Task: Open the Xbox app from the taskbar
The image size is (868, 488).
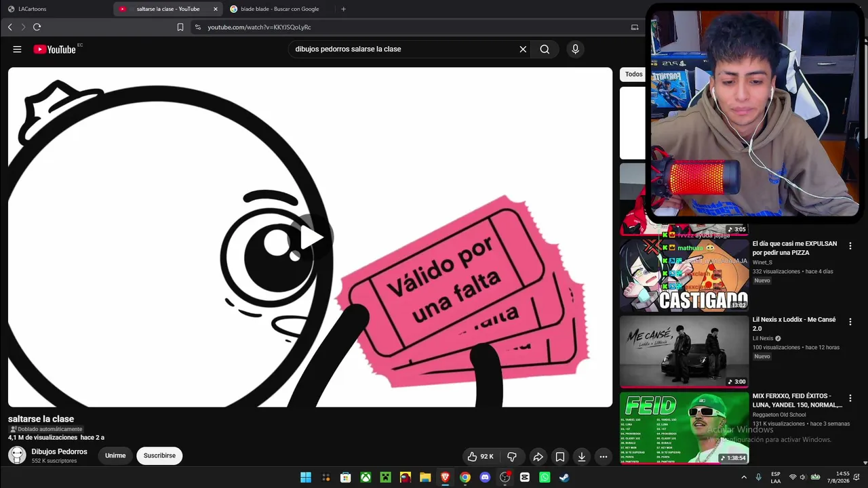Action: [366, 477]
